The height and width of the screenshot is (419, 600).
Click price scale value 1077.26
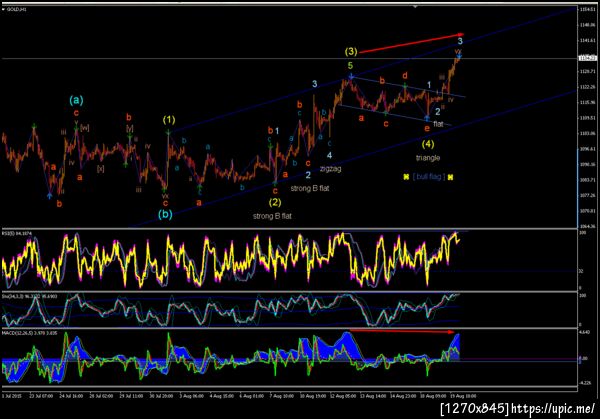pos(588,195)
